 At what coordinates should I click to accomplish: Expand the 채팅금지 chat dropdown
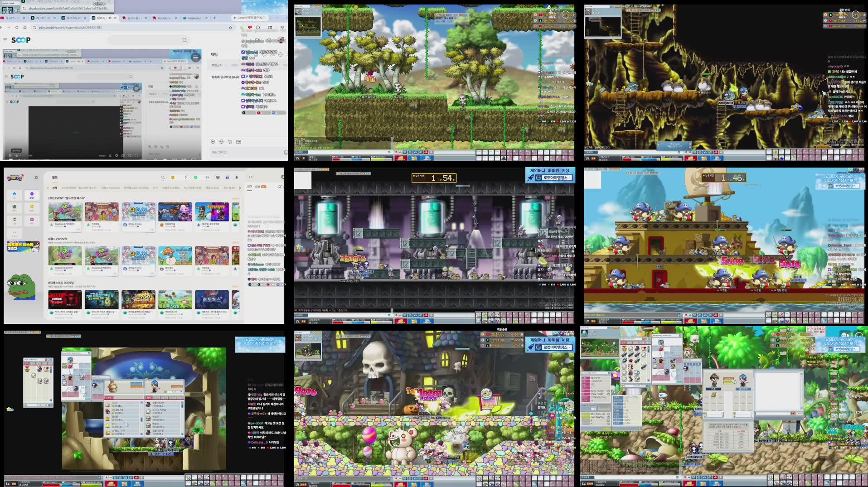pos(219,65)
